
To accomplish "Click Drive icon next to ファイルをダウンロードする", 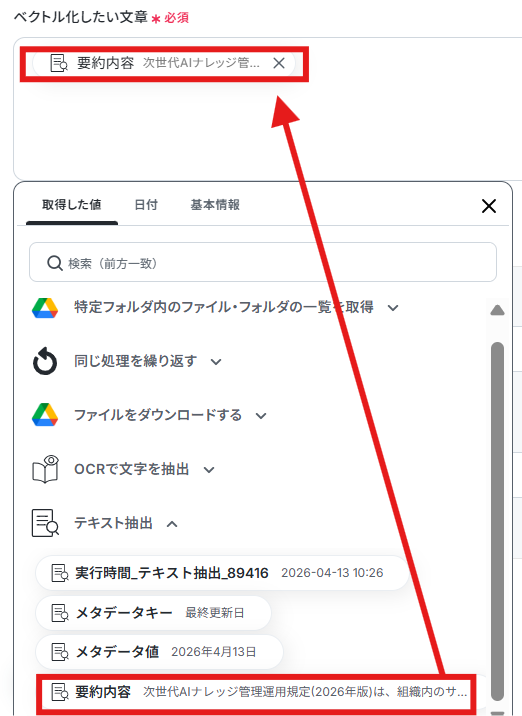I will [x=45, y=415].
